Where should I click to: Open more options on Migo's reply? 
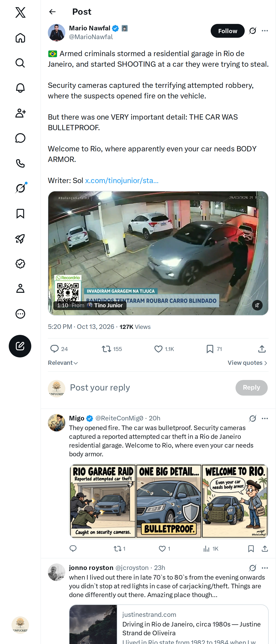click(x=265, y=418)
